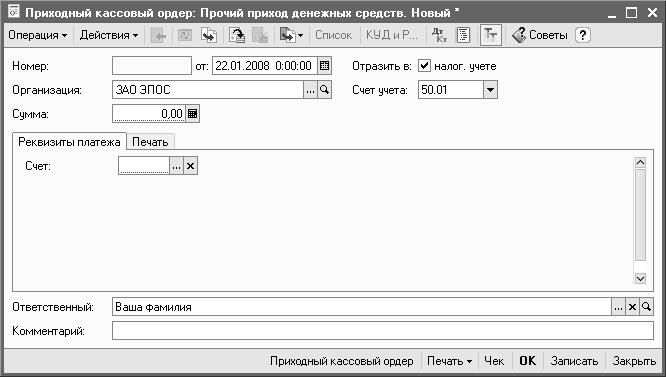Open the Операция menu
The image size is (666, 377).
point(37,35)
